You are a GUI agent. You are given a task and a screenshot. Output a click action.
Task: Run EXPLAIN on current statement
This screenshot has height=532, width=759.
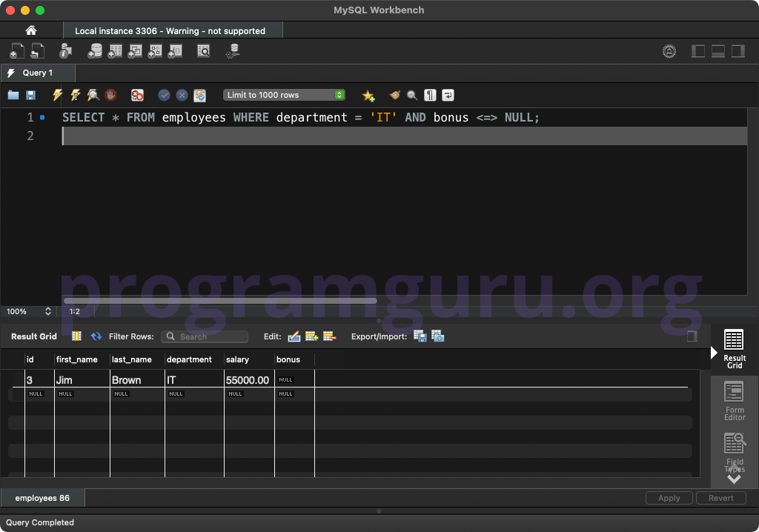(93, 95)
